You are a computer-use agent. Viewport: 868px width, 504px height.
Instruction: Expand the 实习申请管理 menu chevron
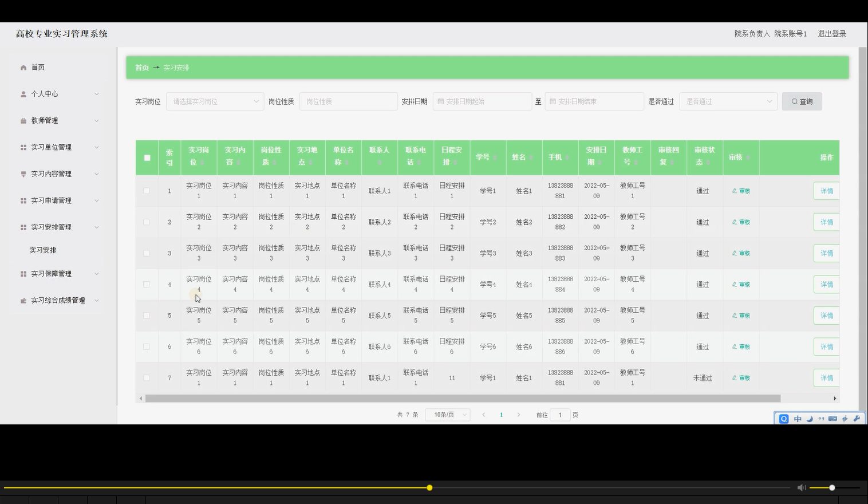97,200
